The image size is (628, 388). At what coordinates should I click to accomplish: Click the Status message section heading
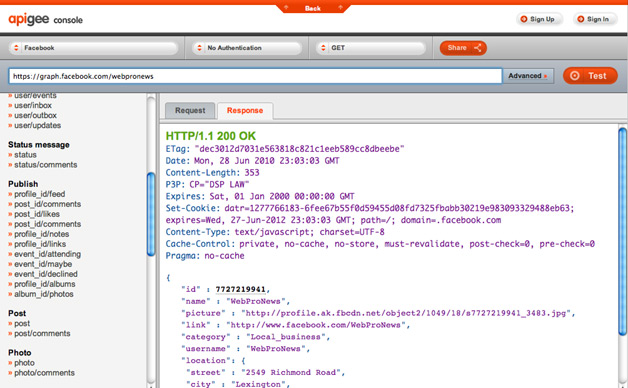[38, 145]
